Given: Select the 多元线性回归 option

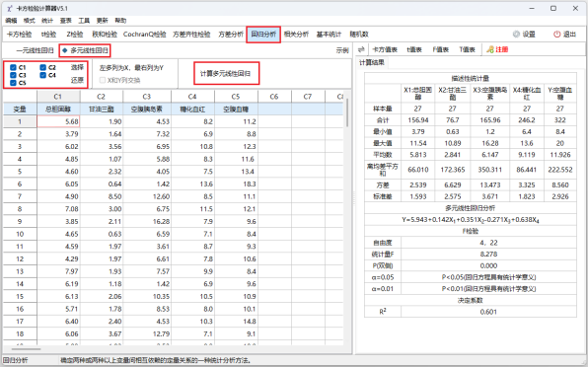Looking at the screenshot, I should click(85, 50).
